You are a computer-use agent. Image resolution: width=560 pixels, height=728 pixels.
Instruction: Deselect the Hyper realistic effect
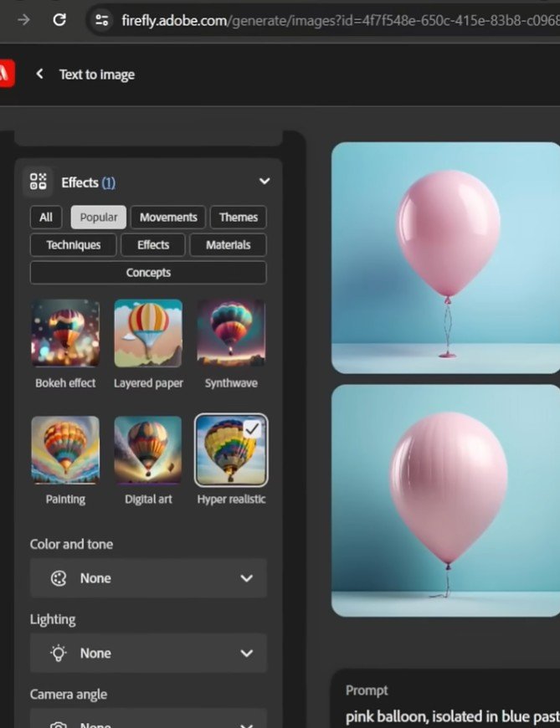click(x=231, y=449)
